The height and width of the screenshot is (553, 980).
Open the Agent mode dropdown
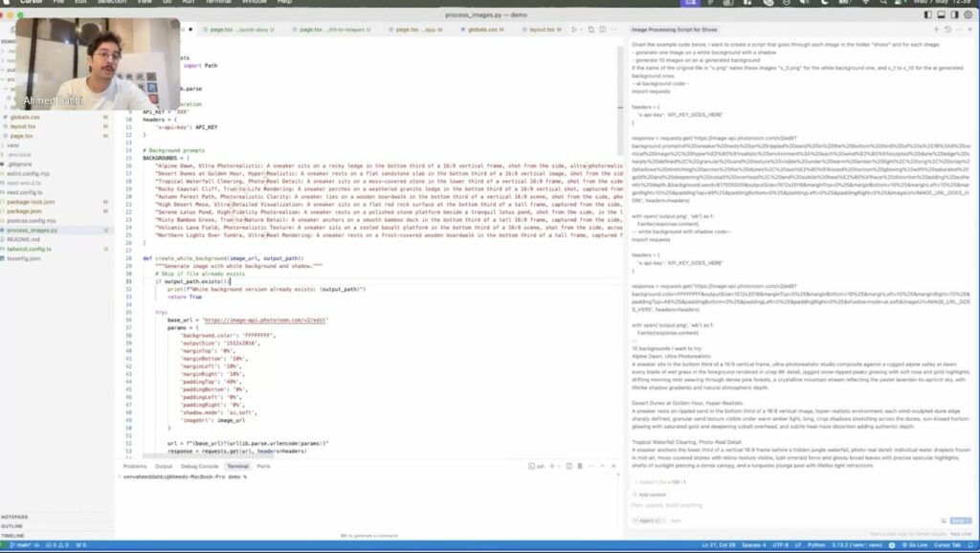coord(649,520)
